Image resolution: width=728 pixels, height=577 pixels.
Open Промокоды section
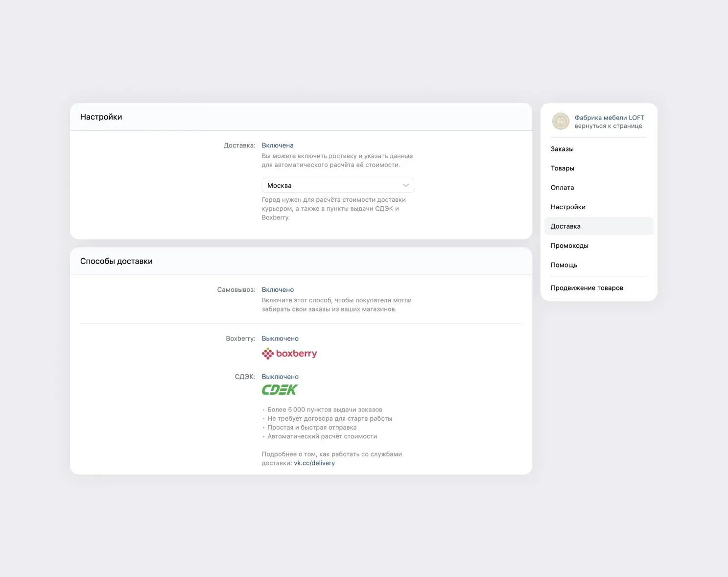coord(569,246)
